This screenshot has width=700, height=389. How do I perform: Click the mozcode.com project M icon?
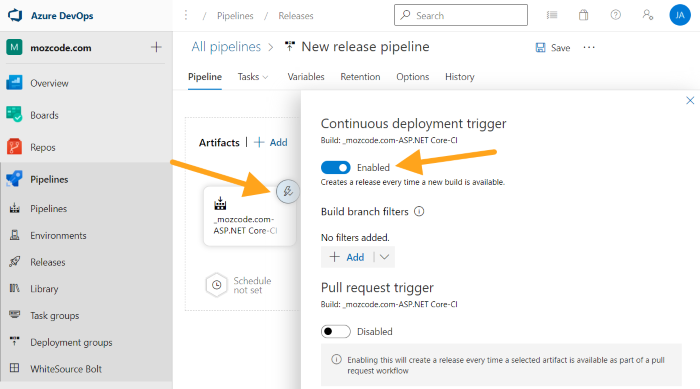pyautogui.click(x=14, y=47)
